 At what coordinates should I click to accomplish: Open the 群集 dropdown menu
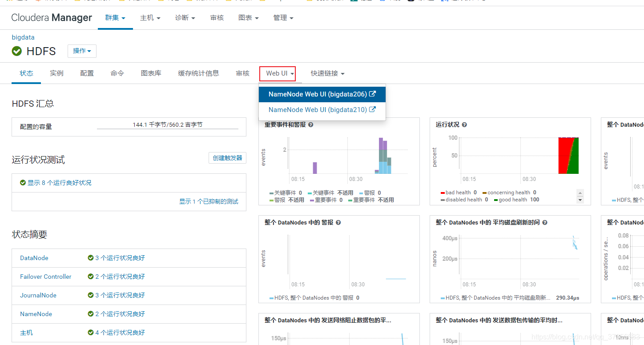[115, 18]
